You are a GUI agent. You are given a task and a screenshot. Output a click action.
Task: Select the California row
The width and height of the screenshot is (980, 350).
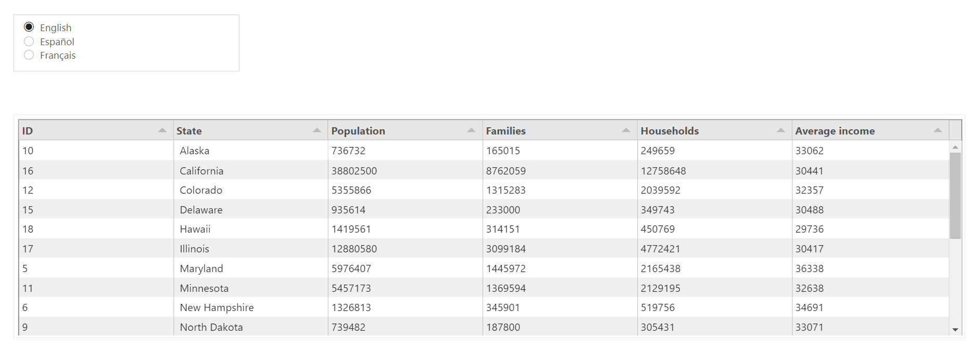[364, 170]
